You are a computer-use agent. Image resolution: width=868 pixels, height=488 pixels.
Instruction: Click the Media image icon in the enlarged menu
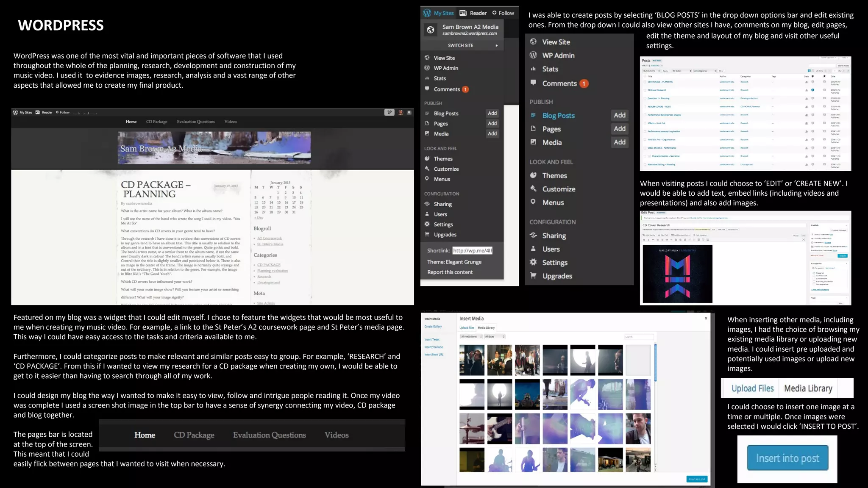click(533, 142)
